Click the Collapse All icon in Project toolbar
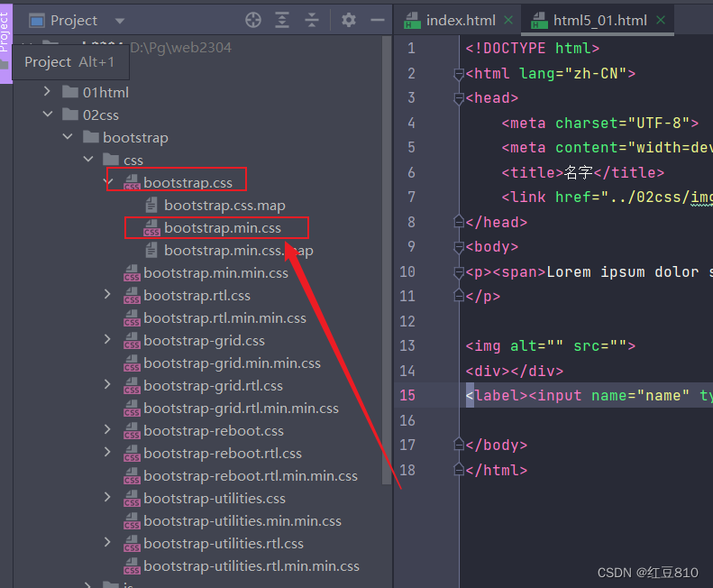The image size is (713, 588). click(x=312, y=20)
